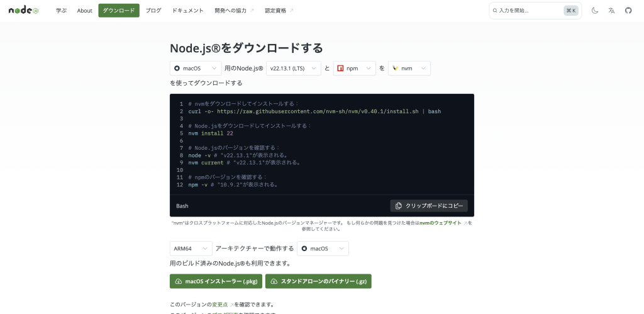Click the download icon on macOS installer button
The height and width of the screenshot is (314, 644).
(179, 281)
